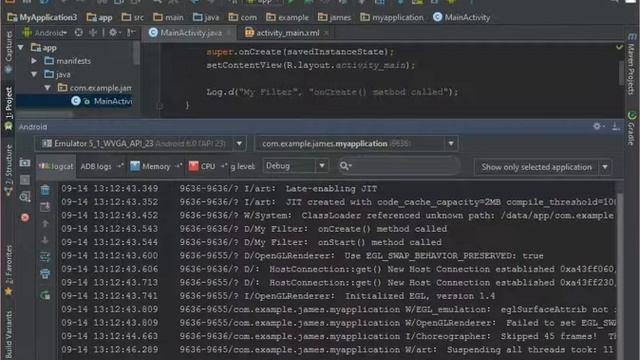Click the scroll to end logcat icon
Screen dimensions: 640x360
point(45,207)
